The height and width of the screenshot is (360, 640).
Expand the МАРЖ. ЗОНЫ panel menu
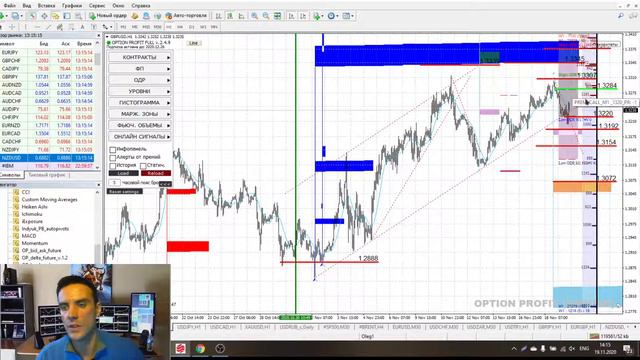pos(140,114)
